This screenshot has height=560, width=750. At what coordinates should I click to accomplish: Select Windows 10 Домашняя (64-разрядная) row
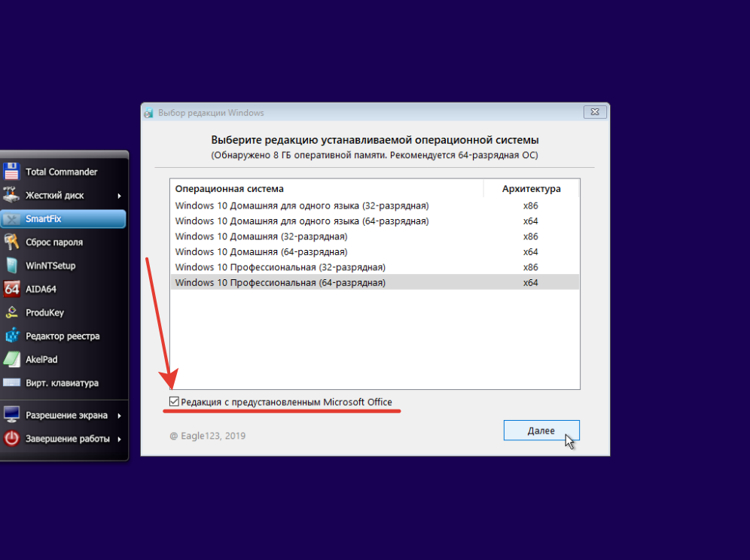(x=374, y=251)
